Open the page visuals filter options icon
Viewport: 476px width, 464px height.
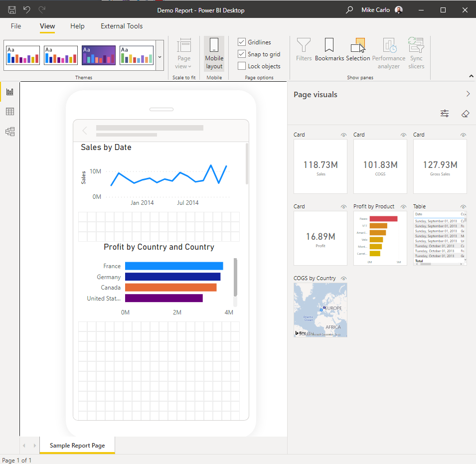445,114
